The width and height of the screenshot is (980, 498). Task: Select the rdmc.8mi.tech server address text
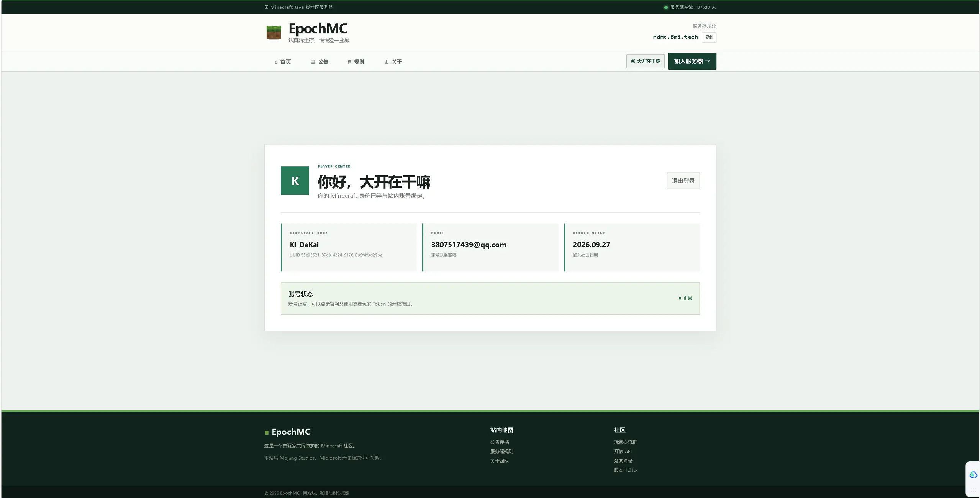click(x=675, y=37)
